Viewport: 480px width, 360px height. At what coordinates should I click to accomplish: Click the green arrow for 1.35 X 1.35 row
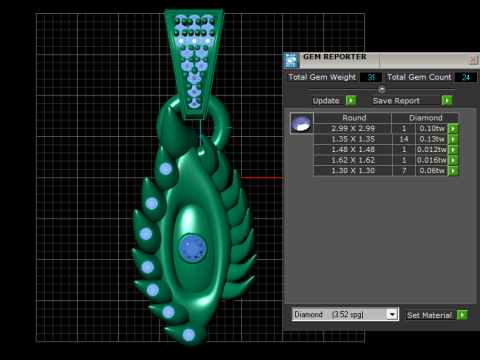pyautogui.click(x=453, y=139)
